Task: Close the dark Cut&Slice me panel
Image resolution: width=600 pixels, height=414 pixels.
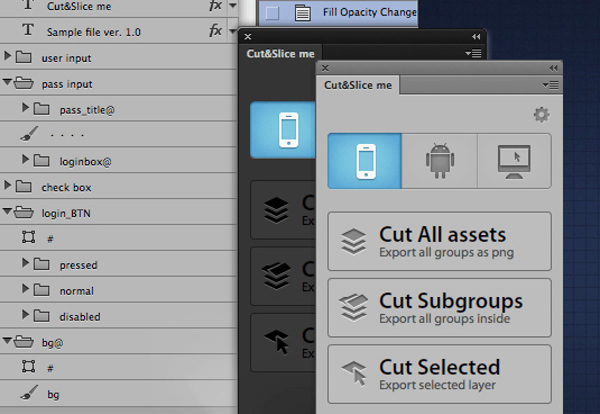Action: (x=248, y=37)
